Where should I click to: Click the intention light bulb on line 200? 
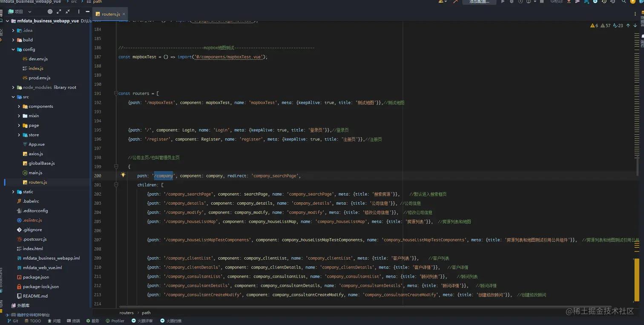(x=123, y=175)
